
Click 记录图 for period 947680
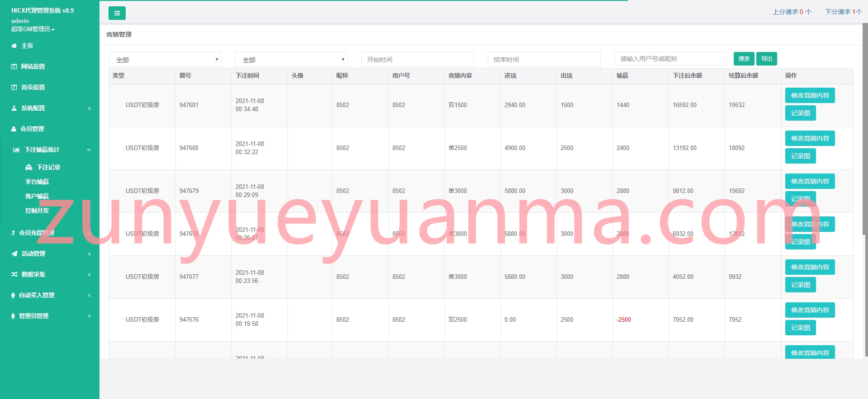click(x=800, y=156)
